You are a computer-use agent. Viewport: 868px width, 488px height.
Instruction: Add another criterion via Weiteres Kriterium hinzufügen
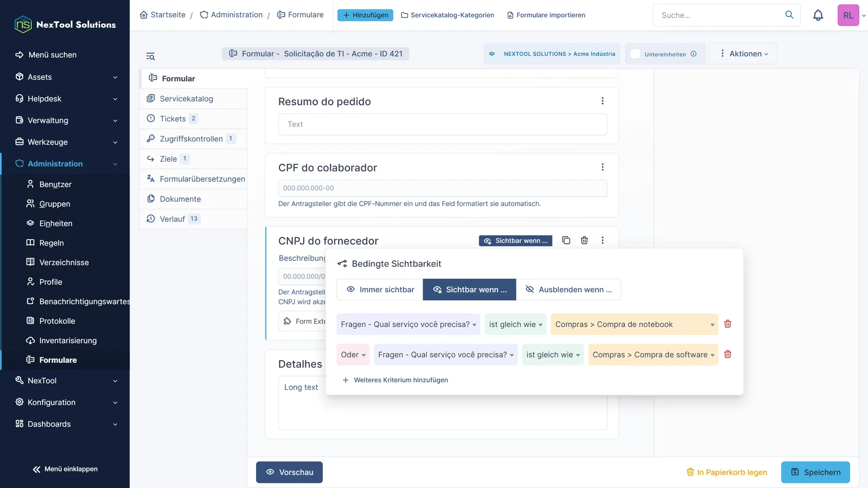395,380
